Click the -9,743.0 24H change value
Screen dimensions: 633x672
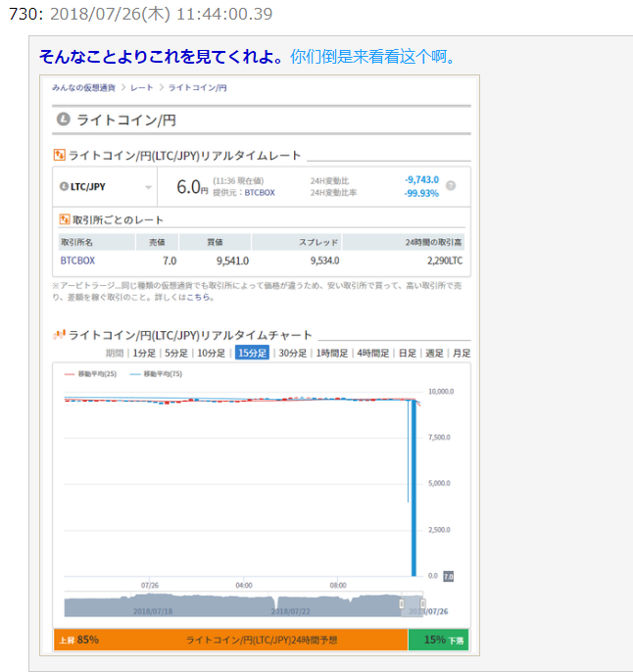tap(421, 180)
